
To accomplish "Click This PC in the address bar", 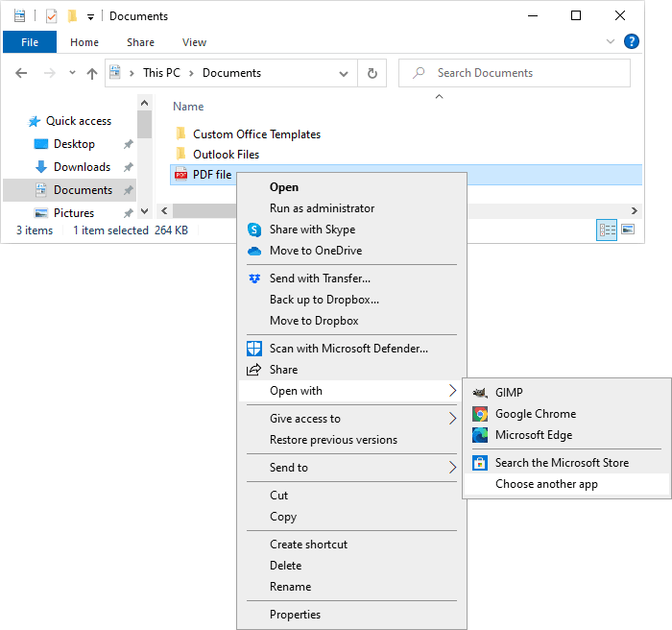I will [161, 73].
